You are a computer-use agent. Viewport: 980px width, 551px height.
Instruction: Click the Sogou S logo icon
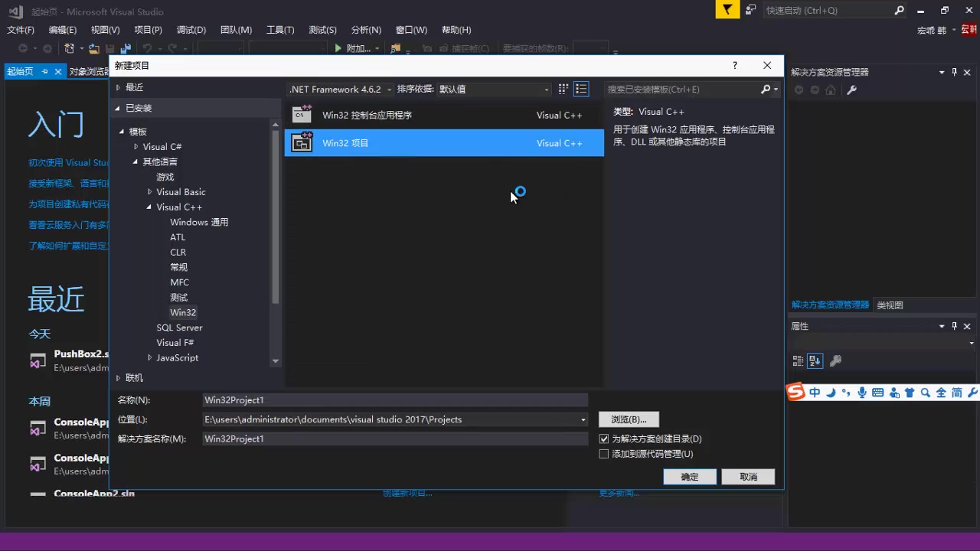coord(796,392)
